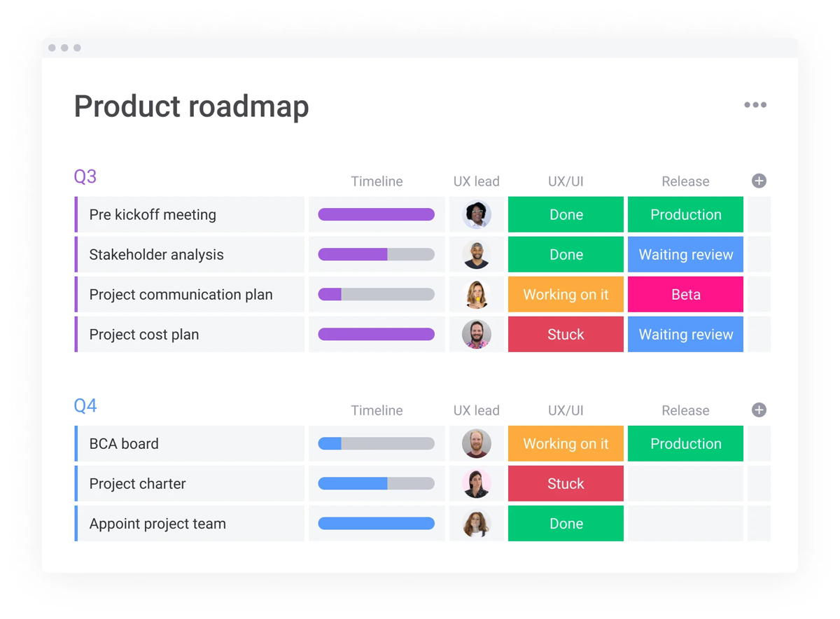Click the Q3 group title
840x619 pixels.
click(x=85, y=176)
